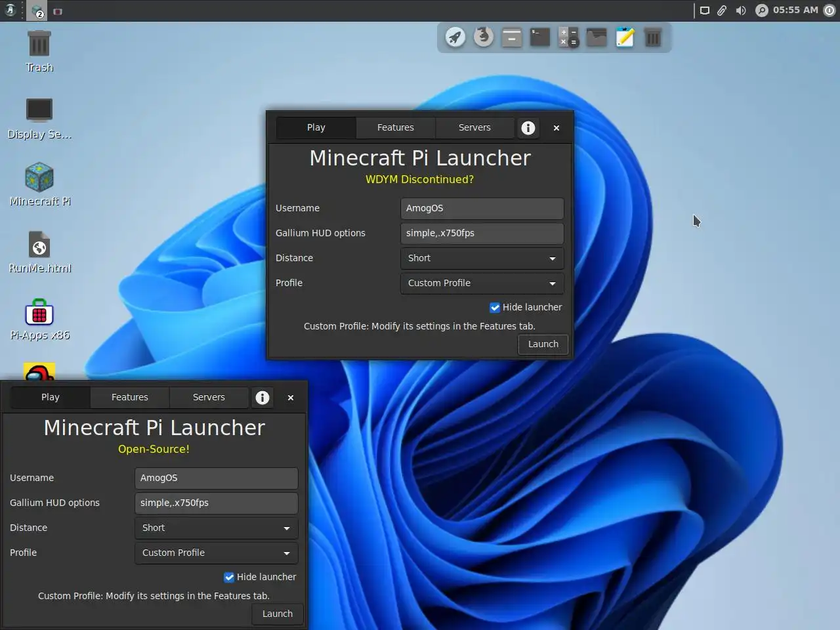Uncheck Hide launcher in Open-Source window
The image size is (840, 630).
(229, 577)
